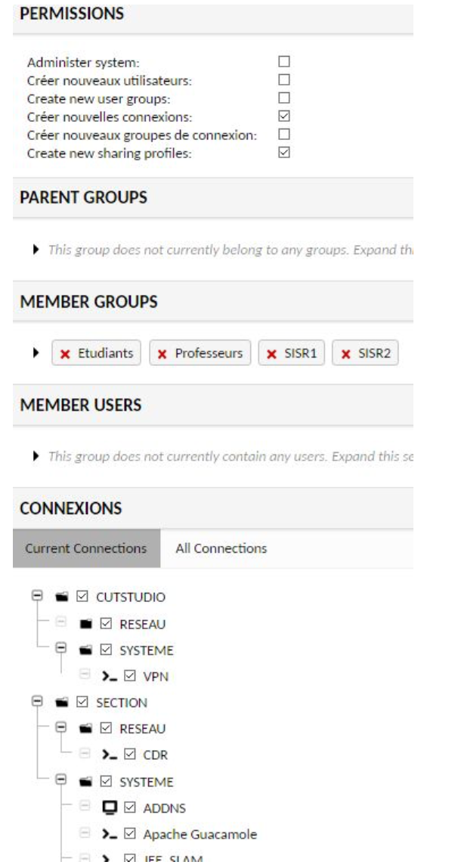Check Créer nouveaux utilisateurs permission
This screenshot has height=868, width=455.
click(x=285, y=80)
